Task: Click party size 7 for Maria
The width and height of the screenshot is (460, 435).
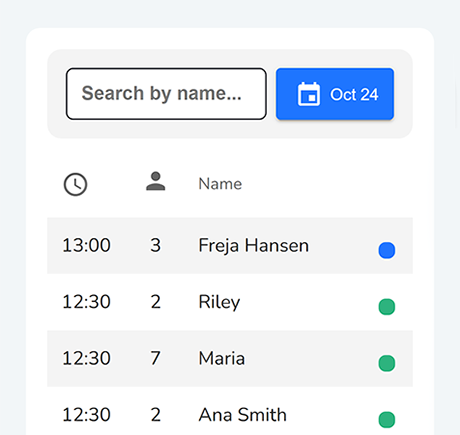Action: [x=155, y=358]
